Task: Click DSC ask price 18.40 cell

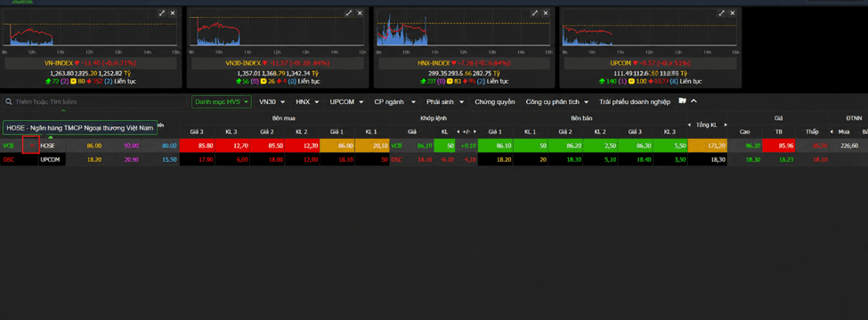Action: pyautogui.click(x=635, y=159)
